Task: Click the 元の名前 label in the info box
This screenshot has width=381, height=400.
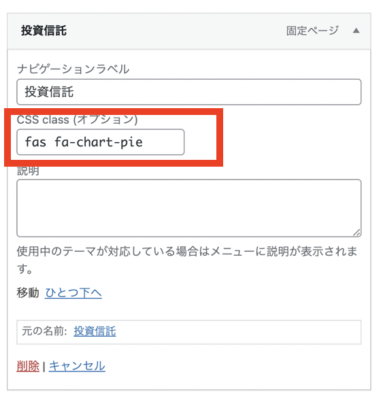Action: click(44, 331)
